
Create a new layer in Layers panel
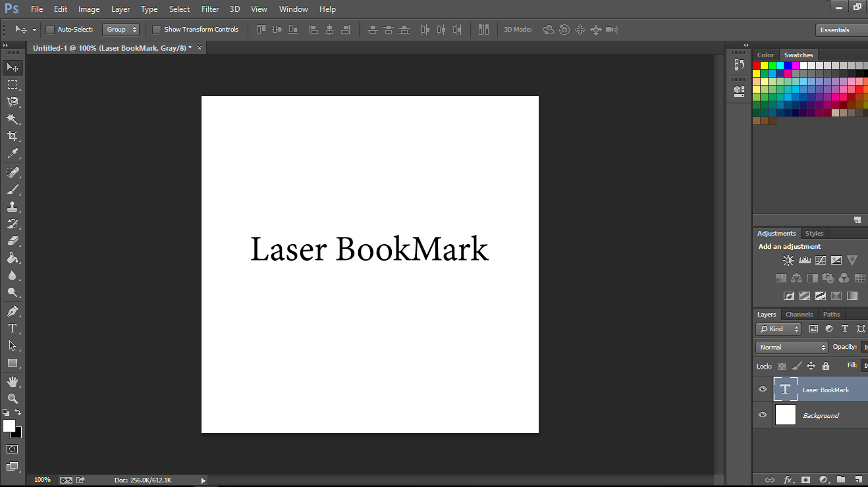pos(858,480)
